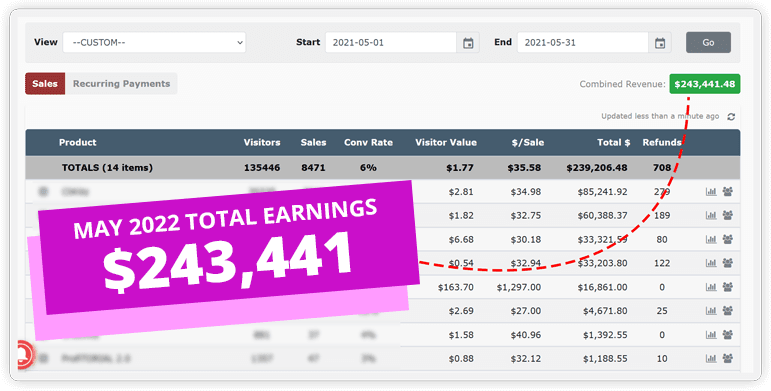Viewport: 771px width, 391px height.
Task: Sort by the Visitors column header
Action: point(262,143)
